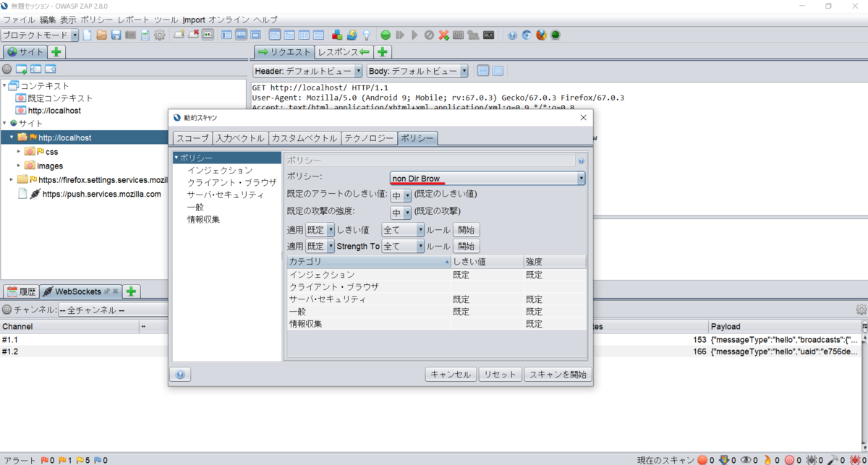Open the Body view dropdown

[417, 71]
